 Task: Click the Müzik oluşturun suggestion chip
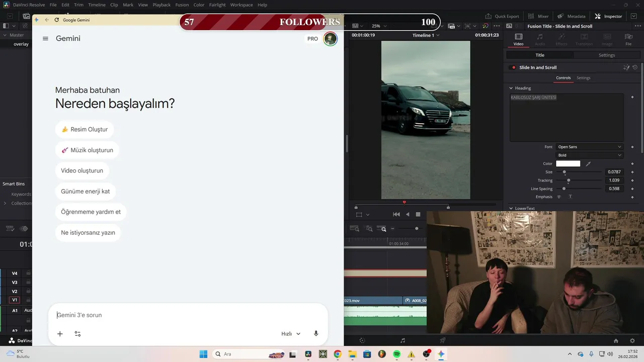point(87,150)
